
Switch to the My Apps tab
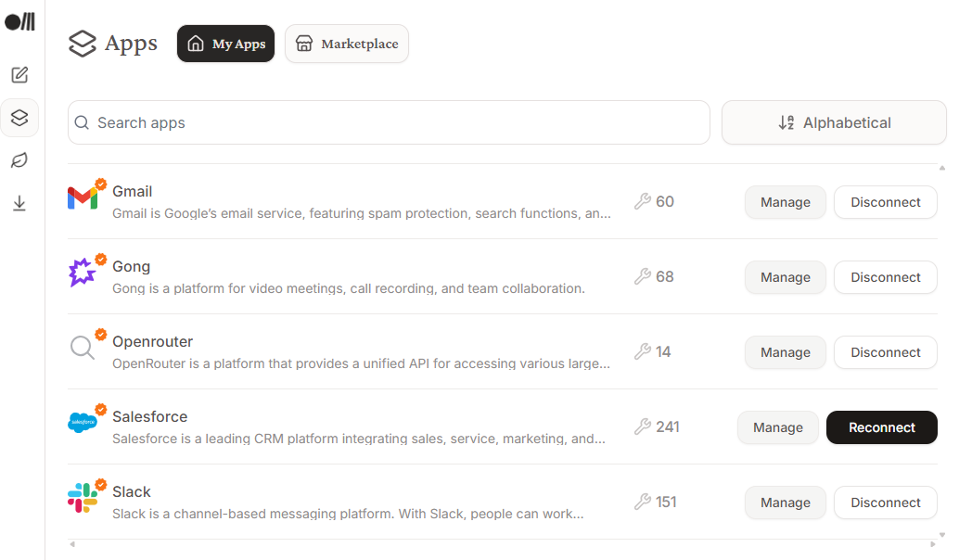225,44
